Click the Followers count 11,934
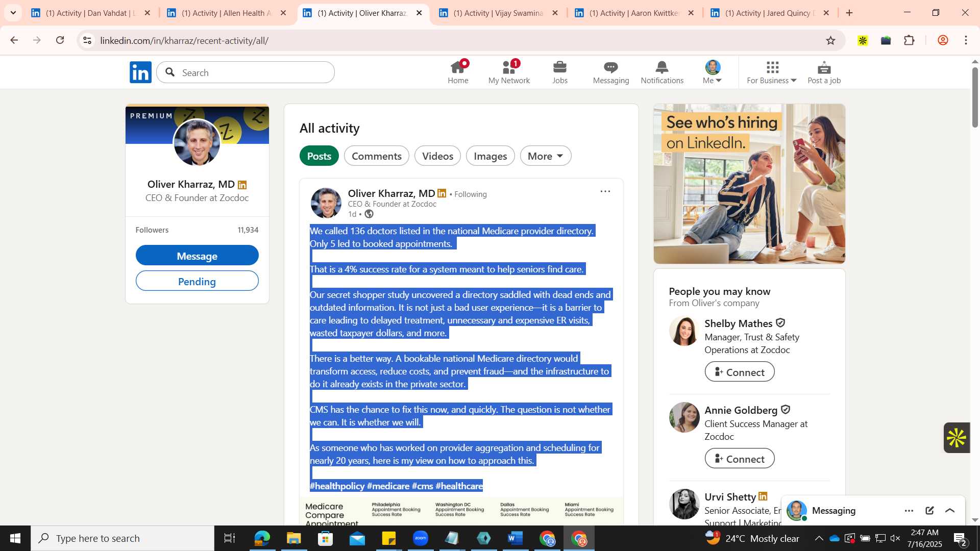 [x=248, y=230]
